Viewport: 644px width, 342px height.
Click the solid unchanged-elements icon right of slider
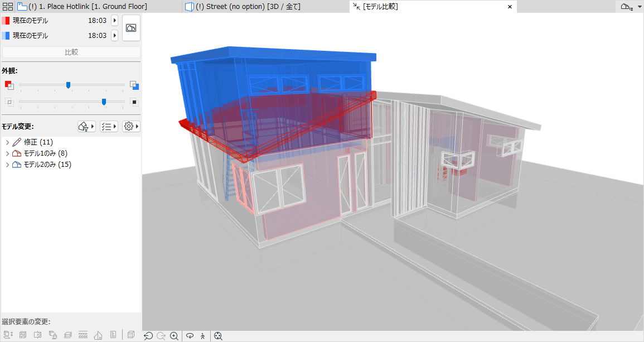click(x=134, y=102)
